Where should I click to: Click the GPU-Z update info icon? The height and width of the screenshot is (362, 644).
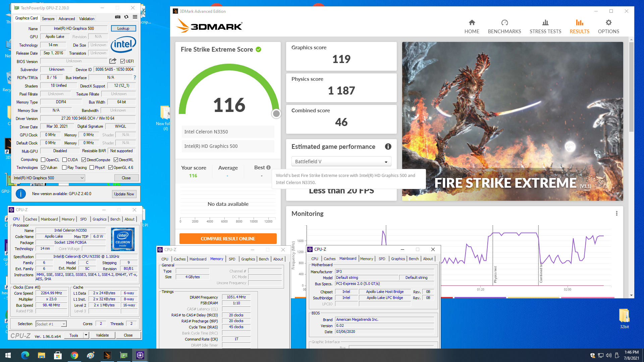click(21, 194)
